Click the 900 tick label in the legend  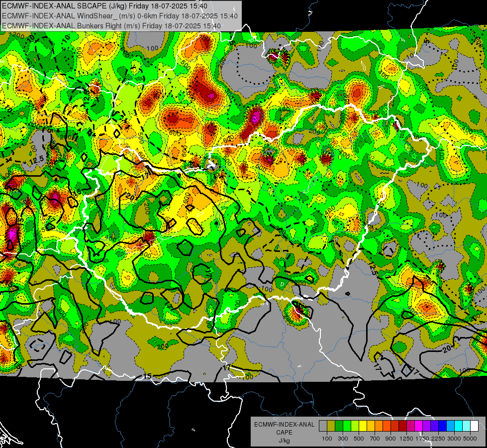[390, 439]
